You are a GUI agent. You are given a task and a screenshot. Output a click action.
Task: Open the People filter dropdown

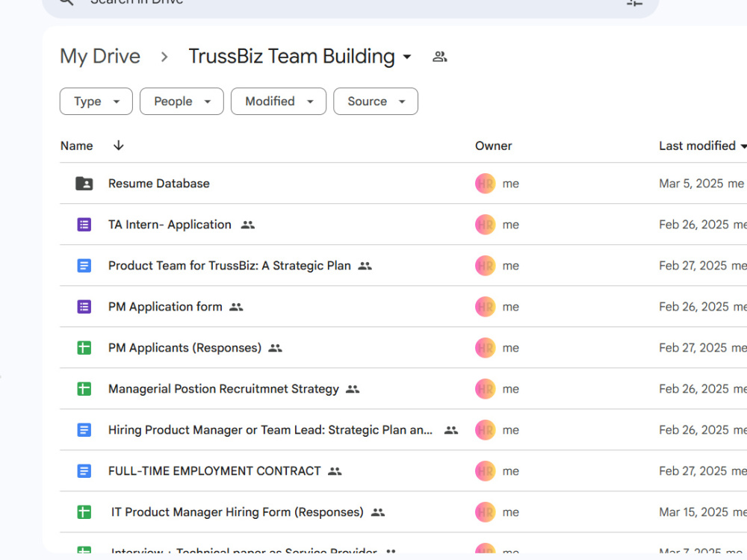tap(182, 102)
